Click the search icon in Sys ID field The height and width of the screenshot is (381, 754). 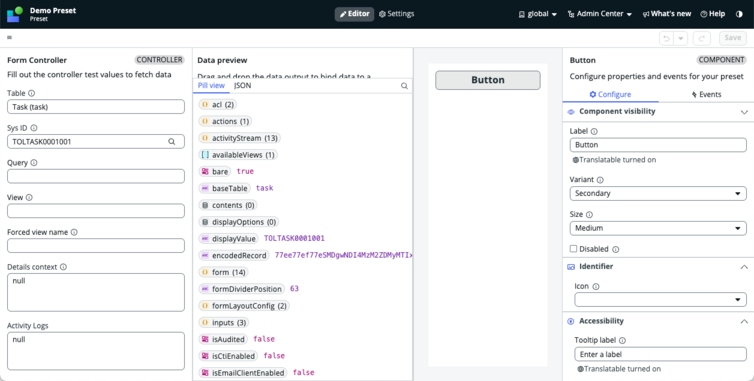point(172,141)
